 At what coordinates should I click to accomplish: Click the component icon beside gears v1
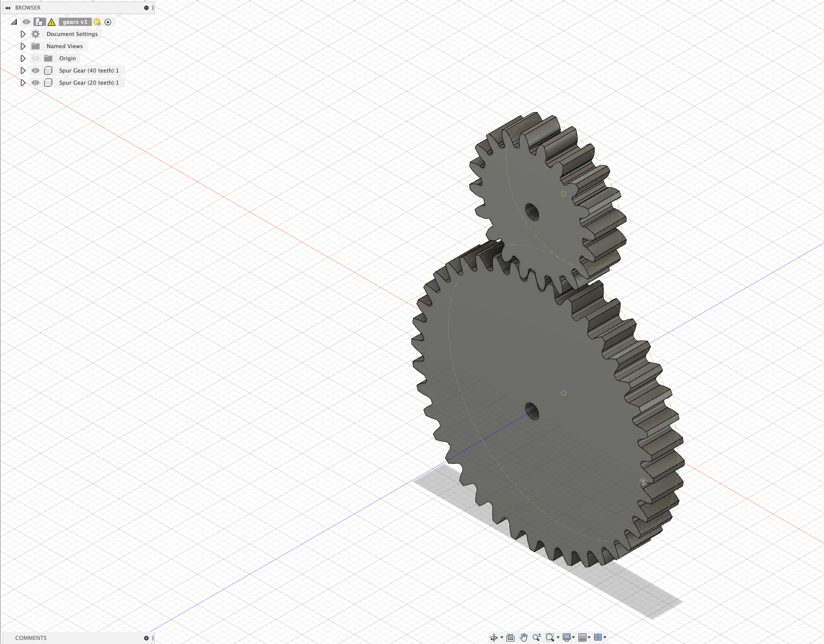click(40, 22)
